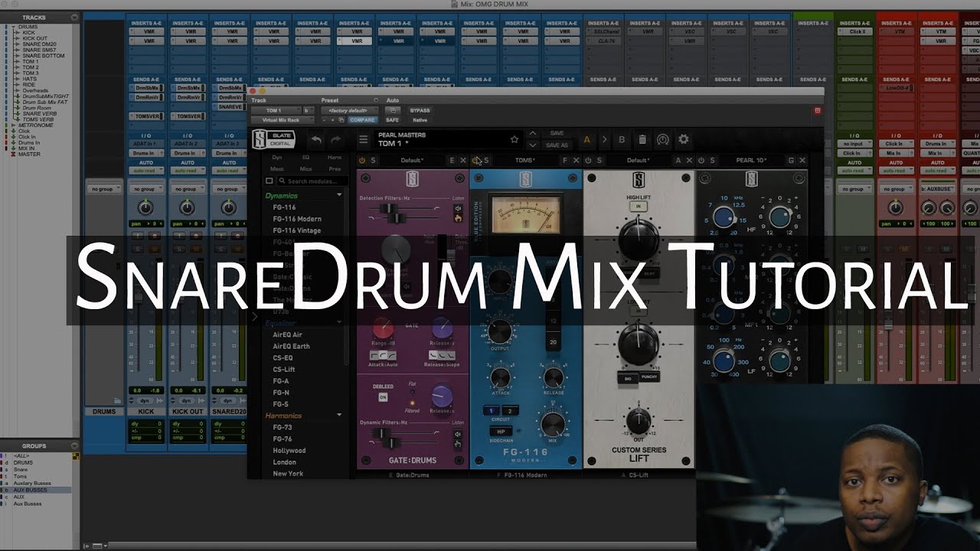Click the automation enable icon under Auto
Viewport: 980px width, 551px height.
[392, 110]
